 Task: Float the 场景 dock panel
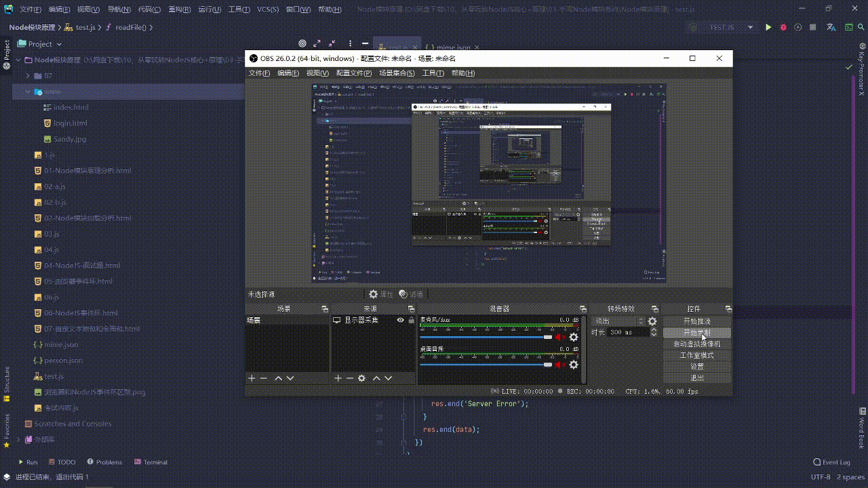[325, 309]
